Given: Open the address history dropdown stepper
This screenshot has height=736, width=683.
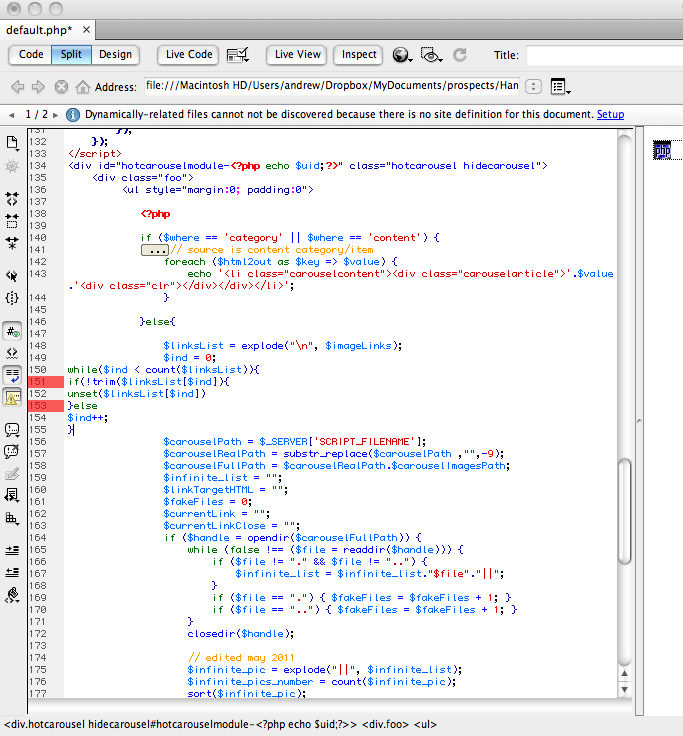Looking at the screenshot, I should pyautogui.click(x=533, y=86).
